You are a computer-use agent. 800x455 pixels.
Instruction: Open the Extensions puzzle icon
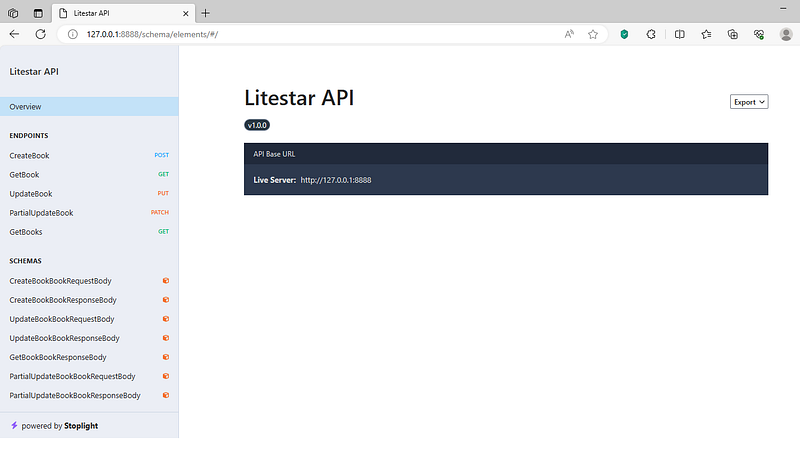coord(651,34)
